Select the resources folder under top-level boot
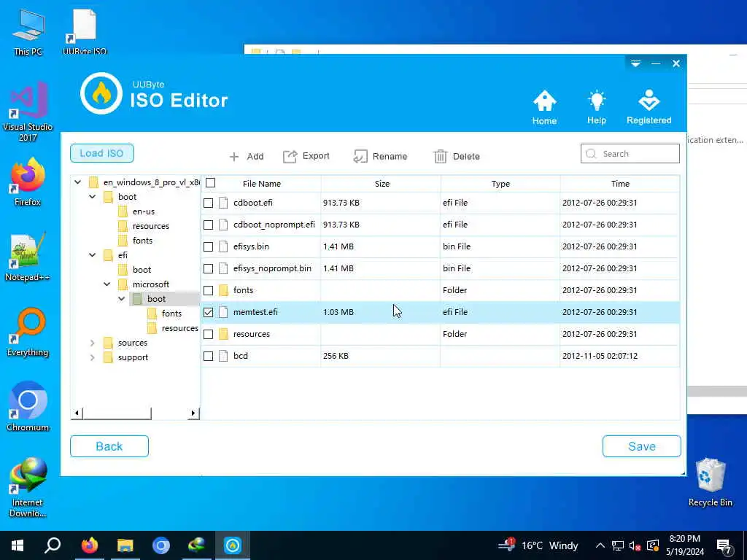The width and height of the screenshot is (747, 560). pos(150,226)
